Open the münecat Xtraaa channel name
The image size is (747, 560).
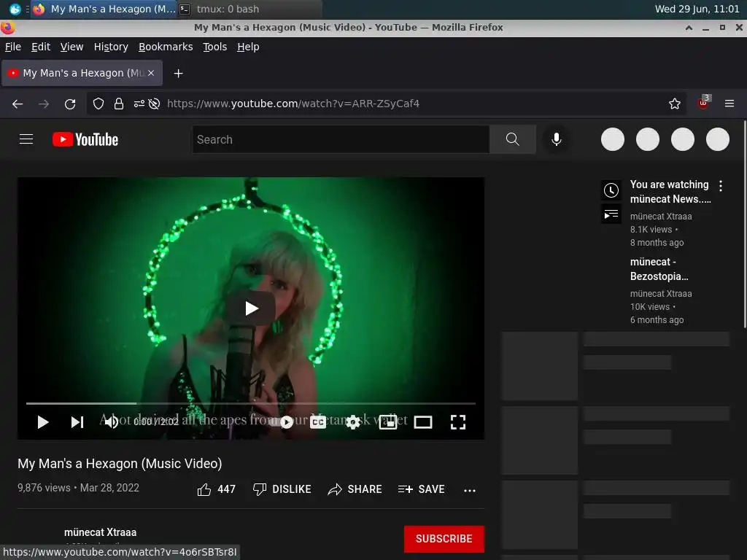coord(101,532)
